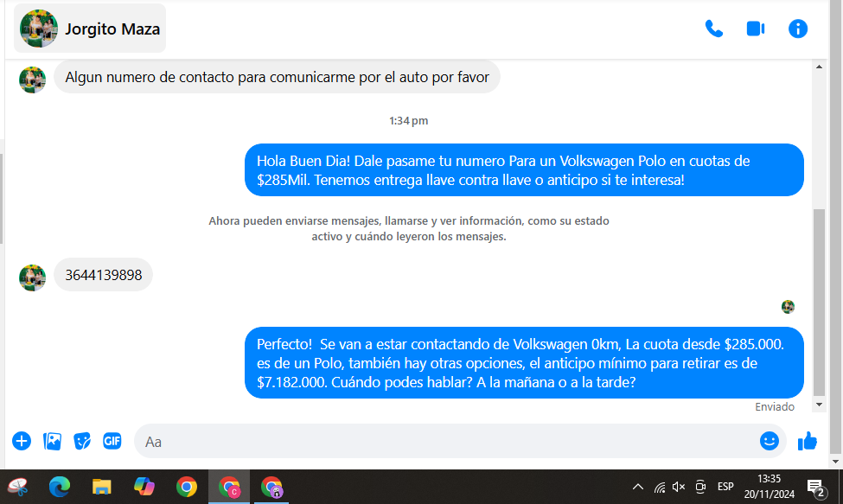Open notification center with 2 notifications
The height and width of the screenshot is (504, 843).
[817, 488]
